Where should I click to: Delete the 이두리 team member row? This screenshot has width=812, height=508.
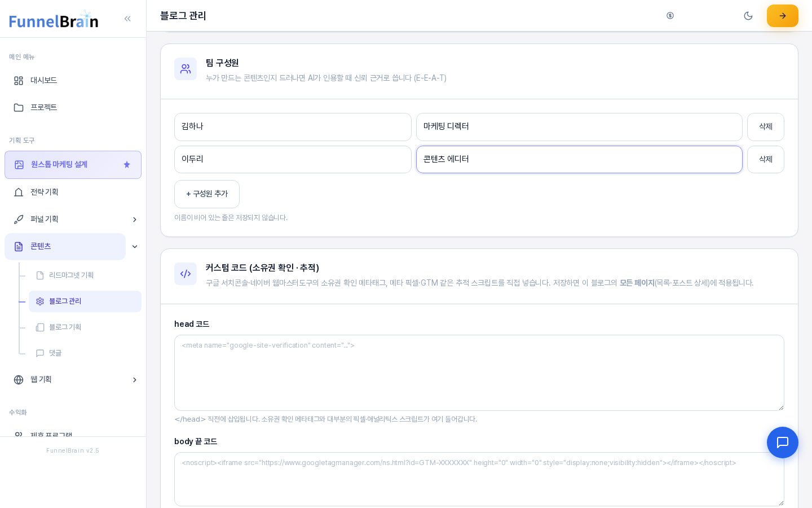tap(766, 160)
